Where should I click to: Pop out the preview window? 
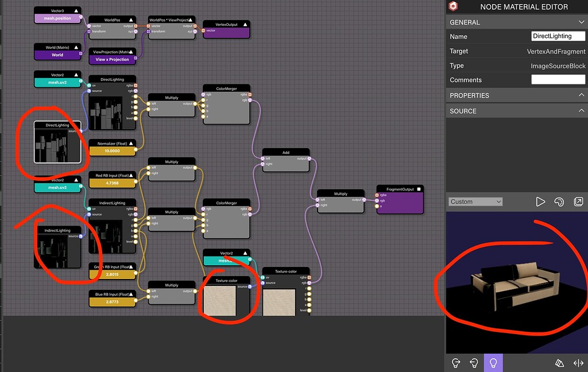tap(578, 201)
